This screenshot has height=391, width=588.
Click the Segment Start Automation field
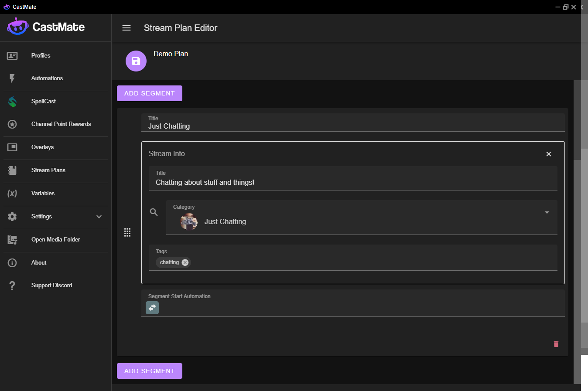point(353,303)
